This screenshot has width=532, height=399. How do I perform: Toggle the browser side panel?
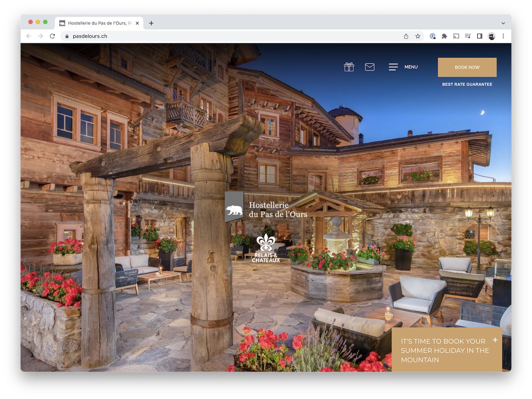pyautogui.click(x=480, y=36)
